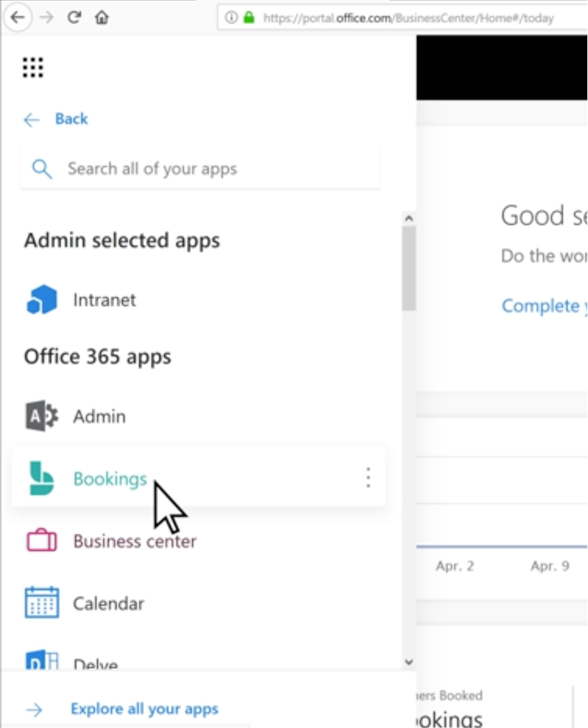The image size is (588, 728).
Task: Click the Business center briefcase icon
Action: click(x=42, y=541)
